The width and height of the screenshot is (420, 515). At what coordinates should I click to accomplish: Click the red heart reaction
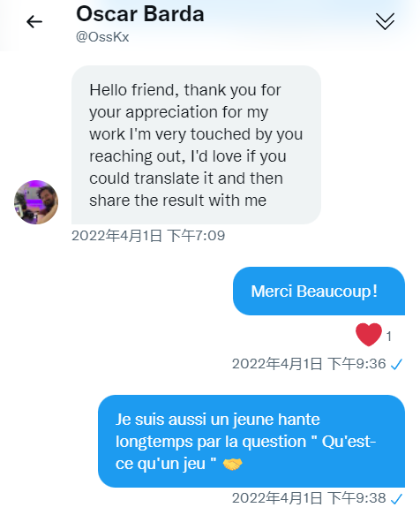(369, 335)
